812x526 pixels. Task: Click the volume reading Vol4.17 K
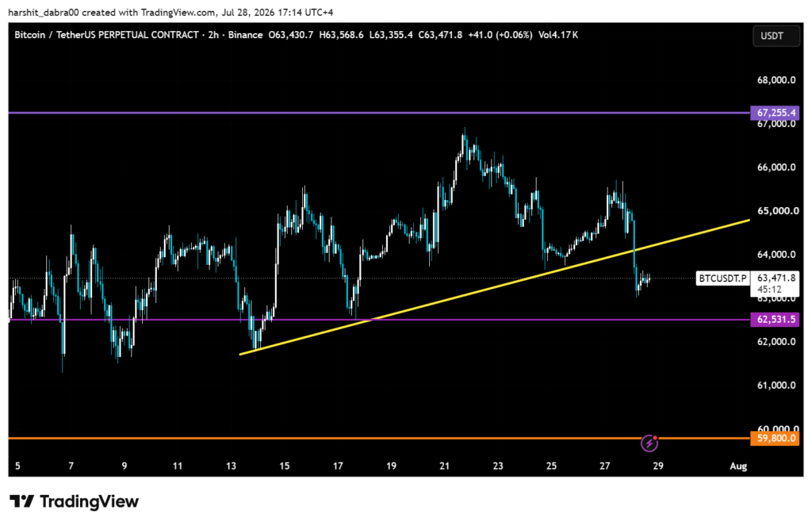pos(557,35)
